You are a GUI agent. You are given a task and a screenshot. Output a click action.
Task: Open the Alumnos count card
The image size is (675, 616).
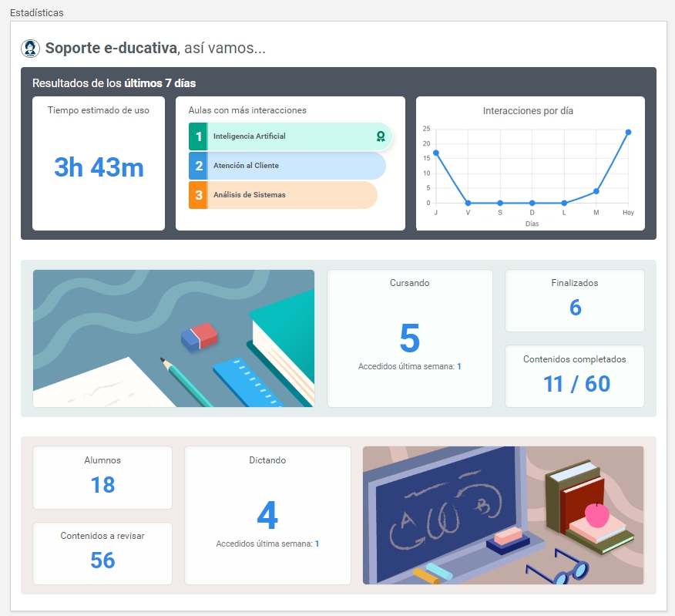pos(102,477)
